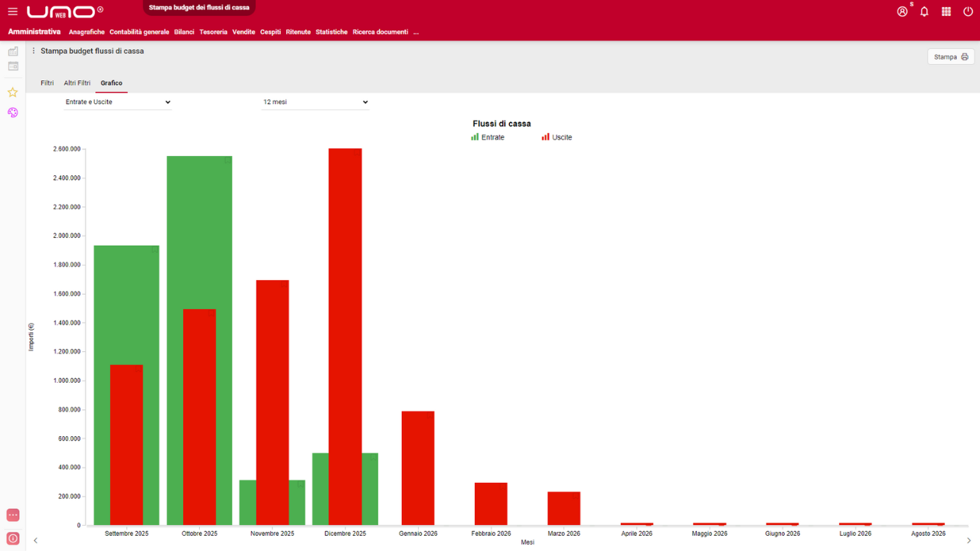
Task: Open favorites star in sidebar
Action: click(x=12, y=92)
